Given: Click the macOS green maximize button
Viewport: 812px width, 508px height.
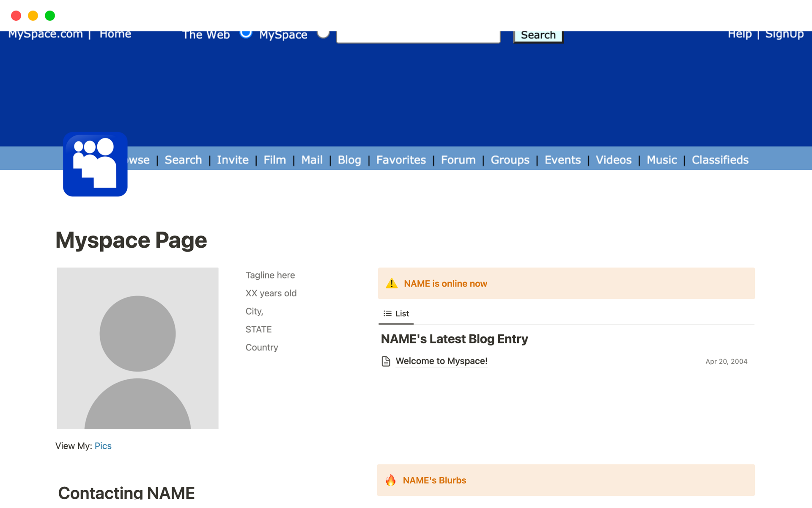Looking at the screenshot, I should [50, 16].
